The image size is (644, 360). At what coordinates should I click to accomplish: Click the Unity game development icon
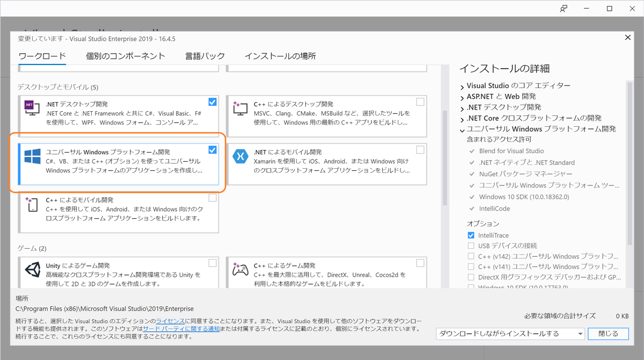tap(32, 269)
